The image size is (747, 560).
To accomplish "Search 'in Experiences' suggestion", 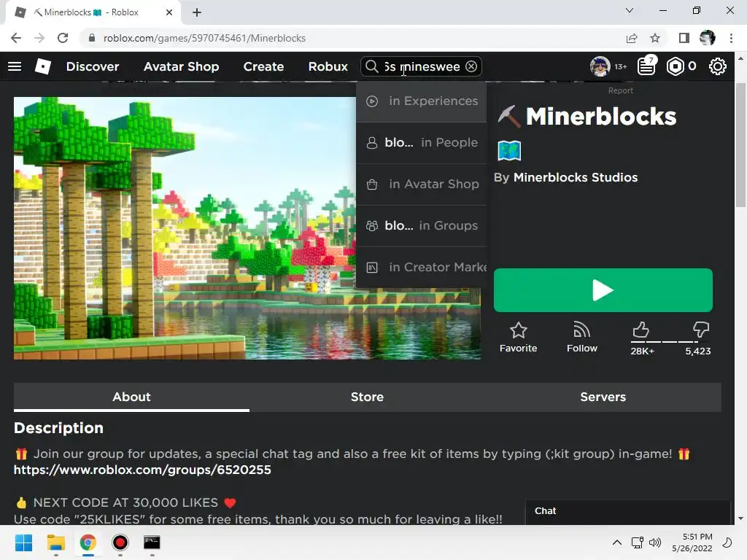I will point(421,101).
